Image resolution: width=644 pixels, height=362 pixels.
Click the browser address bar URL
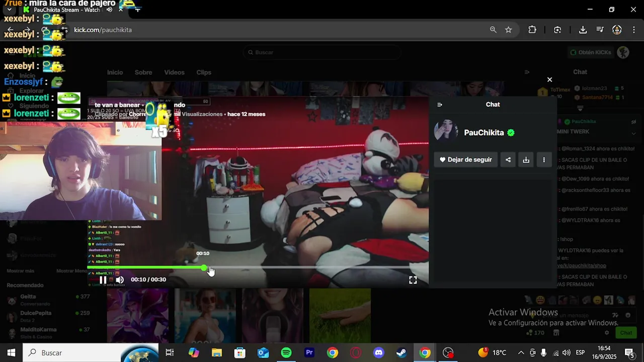click(x=103, y=30)
